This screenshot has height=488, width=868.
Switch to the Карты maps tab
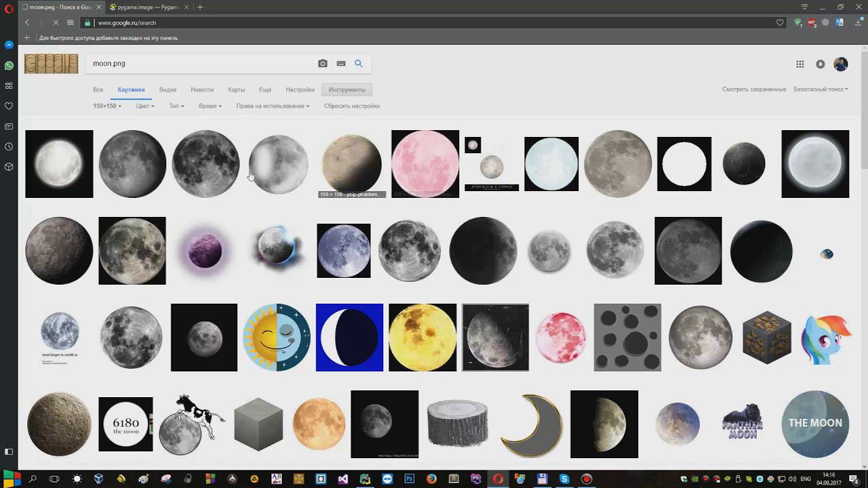(236, 89)
